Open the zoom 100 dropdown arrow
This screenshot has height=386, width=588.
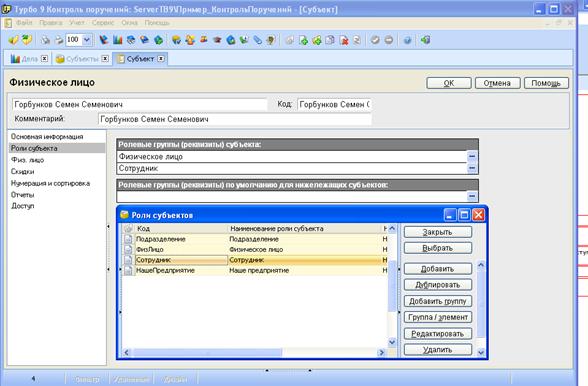point(87,40)
